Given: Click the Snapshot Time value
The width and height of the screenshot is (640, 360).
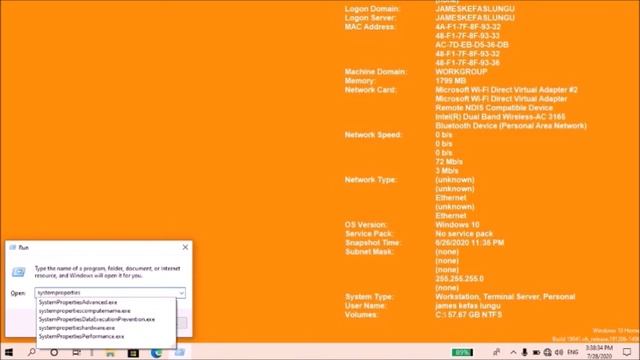Looking at the screenshot, I should 470,242.
